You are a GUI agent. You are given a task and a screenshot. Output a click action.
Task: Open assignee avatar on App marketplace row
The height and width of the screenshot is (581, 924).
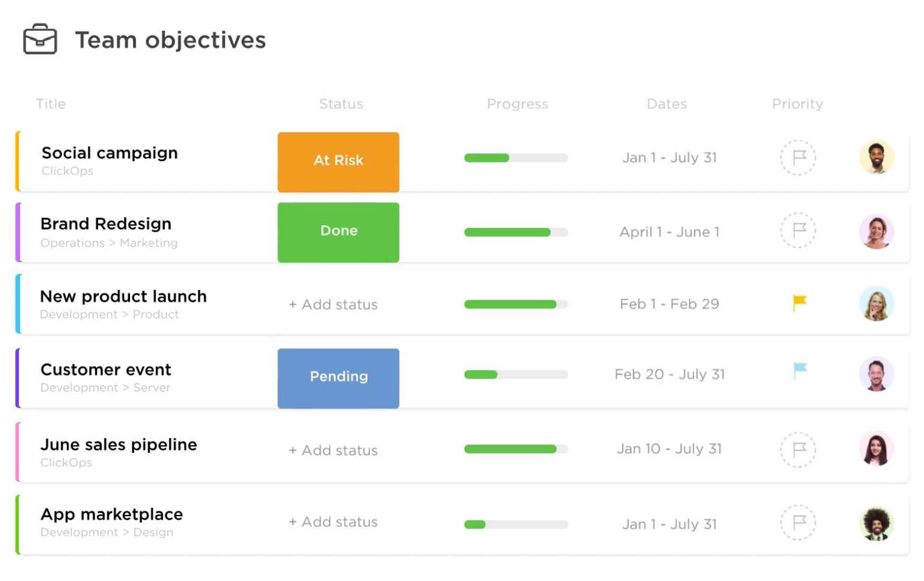click(x=876, y=523)
